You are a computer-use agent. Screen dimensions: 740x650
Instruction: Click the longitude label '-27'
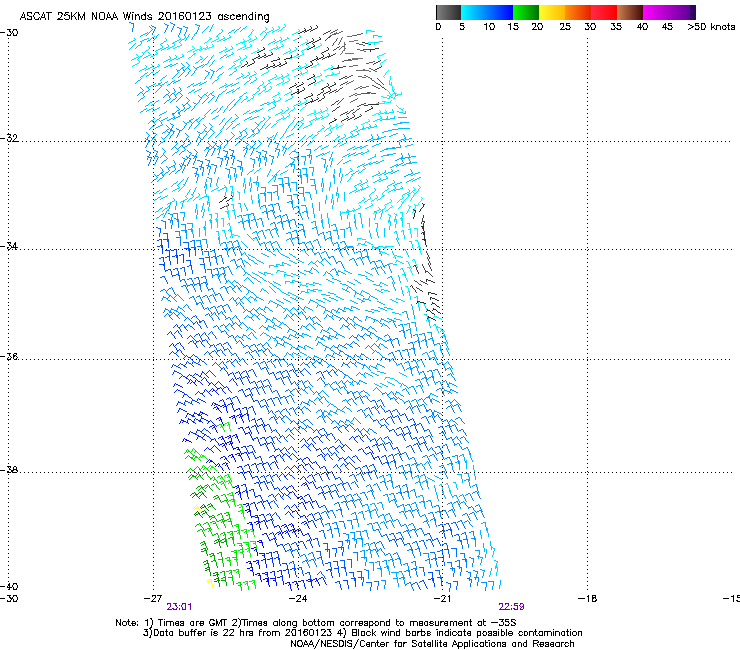[x=153, y=599]
